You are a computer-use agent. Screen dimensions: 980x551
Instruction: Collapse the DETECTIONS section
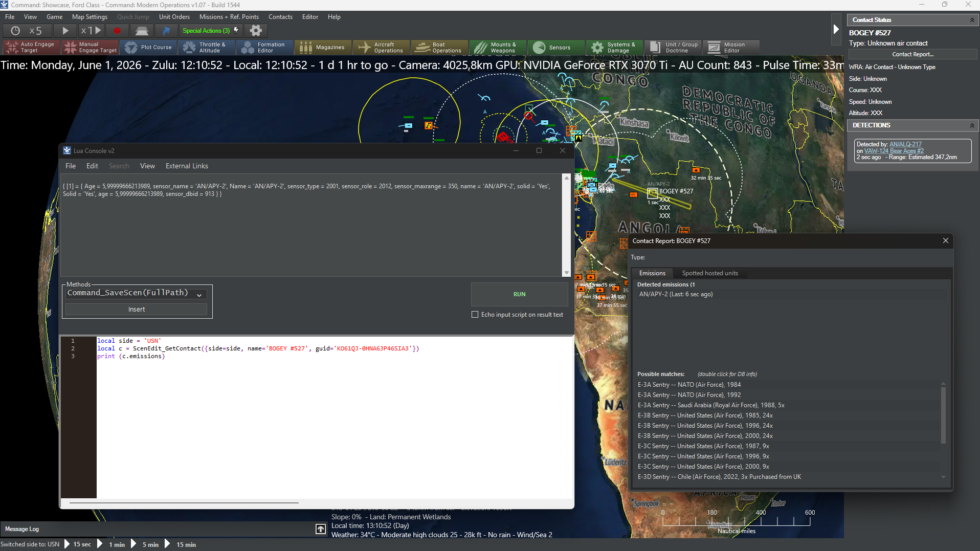(x=972, y=125)
